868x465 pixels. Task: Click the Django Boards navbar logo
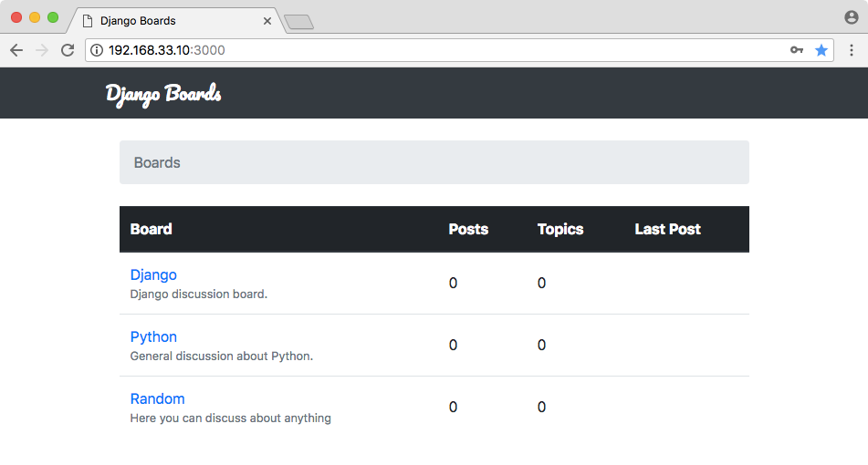point(163,94)
